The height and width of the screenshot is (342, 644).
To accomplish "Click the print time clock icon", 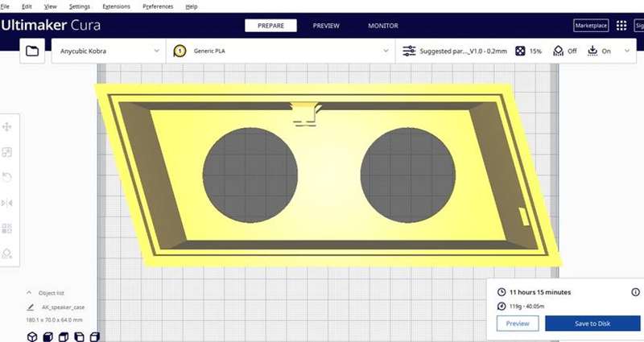I will [x=502, y=292].
